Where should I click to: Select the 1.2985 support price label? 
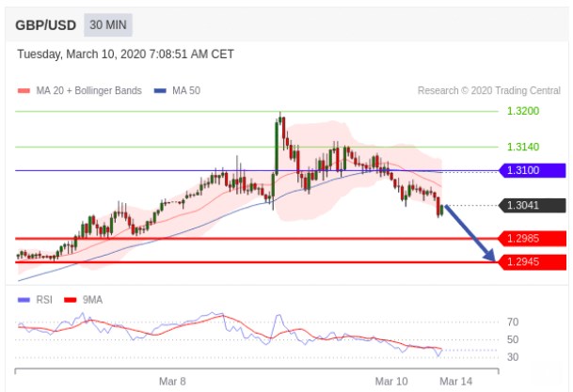533,239
